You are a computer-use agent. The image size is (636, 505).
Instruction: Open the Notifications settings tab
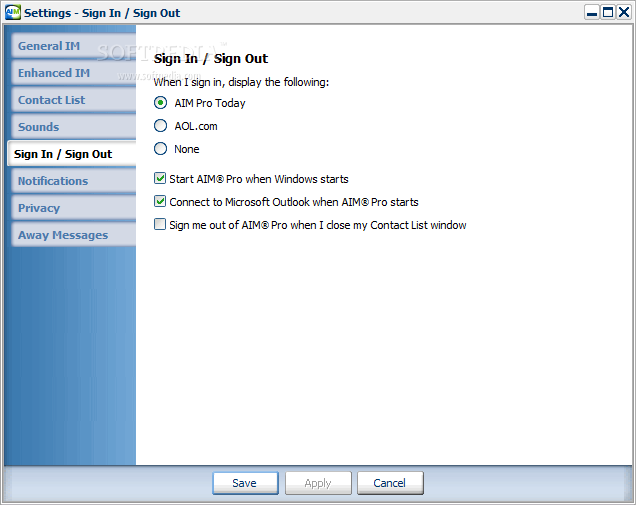pyautogui.click(x=74, y=181)
